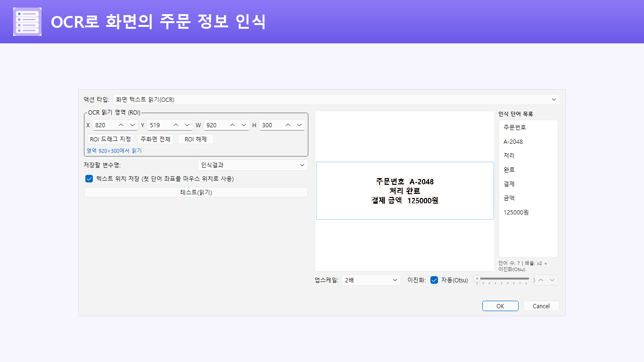Toggle the 텍스트 위치 저장 checkbox
The image size is (644, 362).
[x=89, y=179]
